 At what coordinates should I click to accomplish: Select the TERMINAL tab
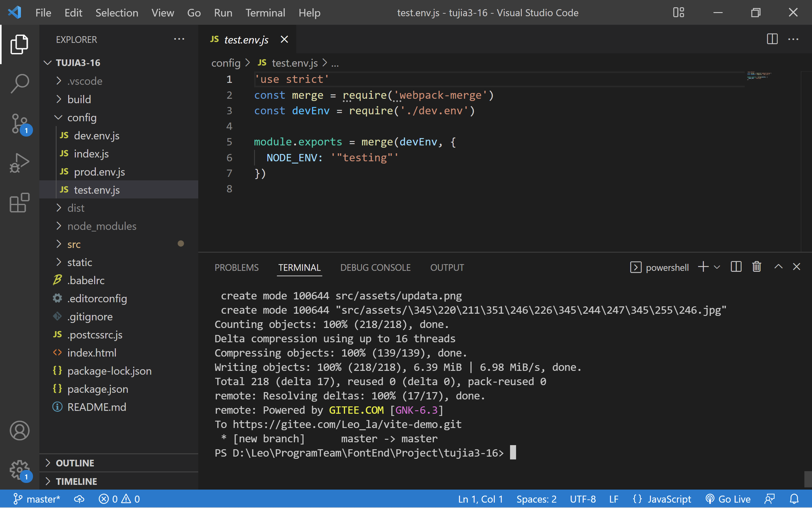pos(299,267)
